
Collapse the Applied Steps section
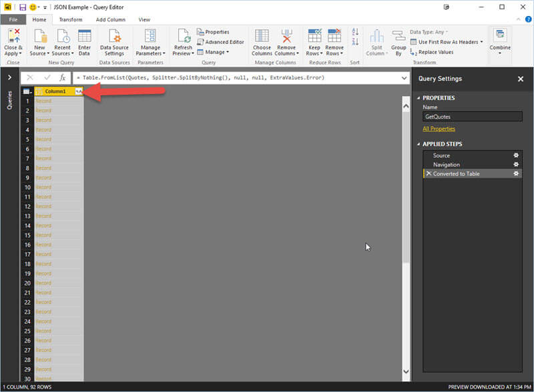418,144
